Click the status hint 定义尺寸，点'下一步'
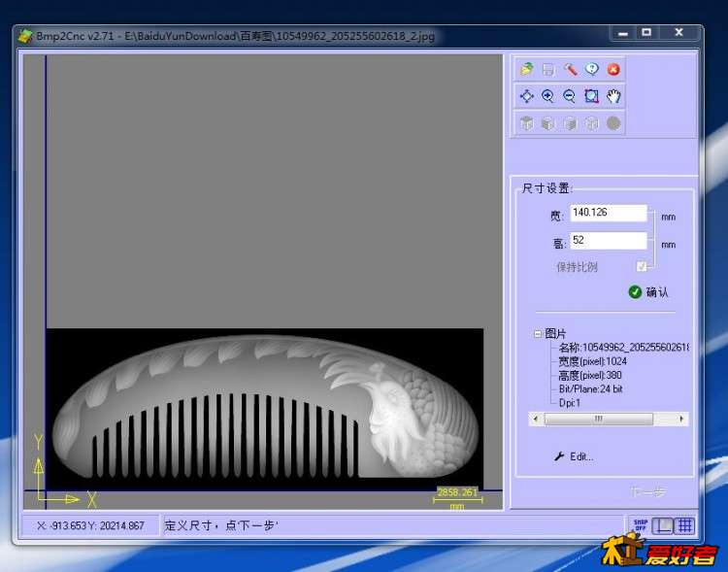 [x=221, y=525]
